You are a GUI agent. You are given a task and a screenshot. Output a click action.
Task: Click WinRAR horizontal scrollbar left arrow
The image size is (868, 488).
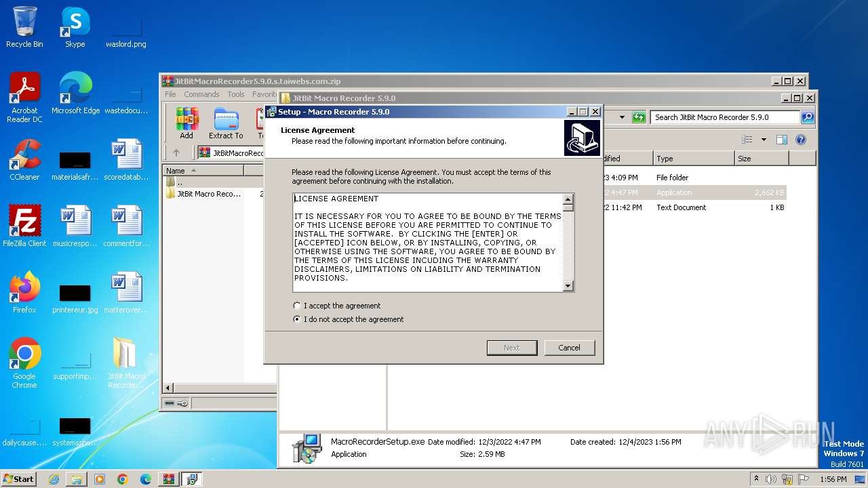(168, 388)
